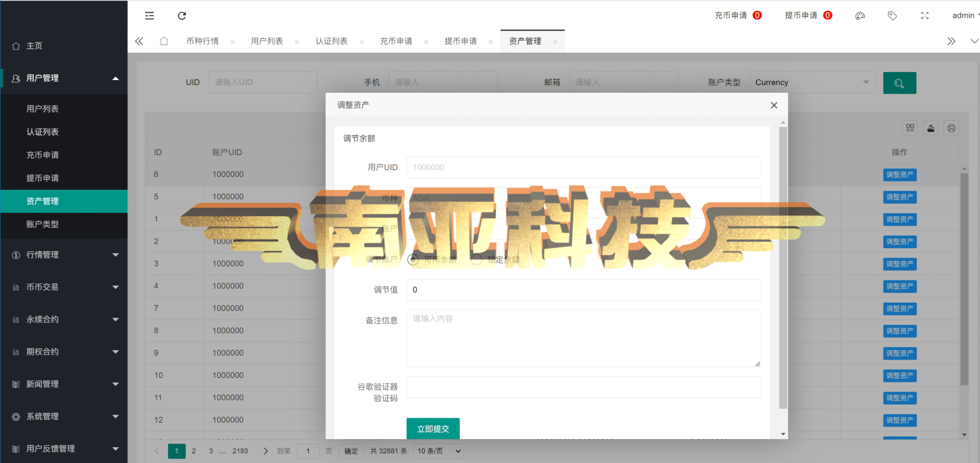This screenshot has height=463, width=980.
Task: Click the table vertical scrollbar thumb
Action: [964, 279]
